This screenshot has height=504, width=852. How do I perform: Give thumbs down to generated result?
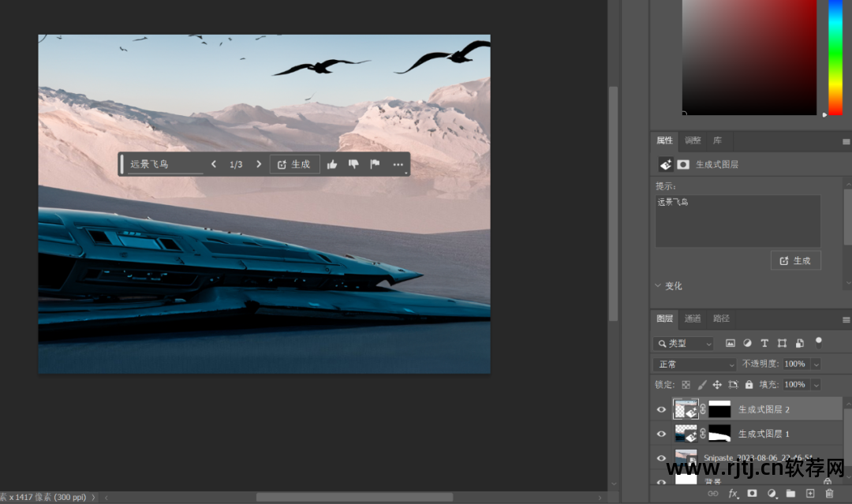click(x=353, y=164)
